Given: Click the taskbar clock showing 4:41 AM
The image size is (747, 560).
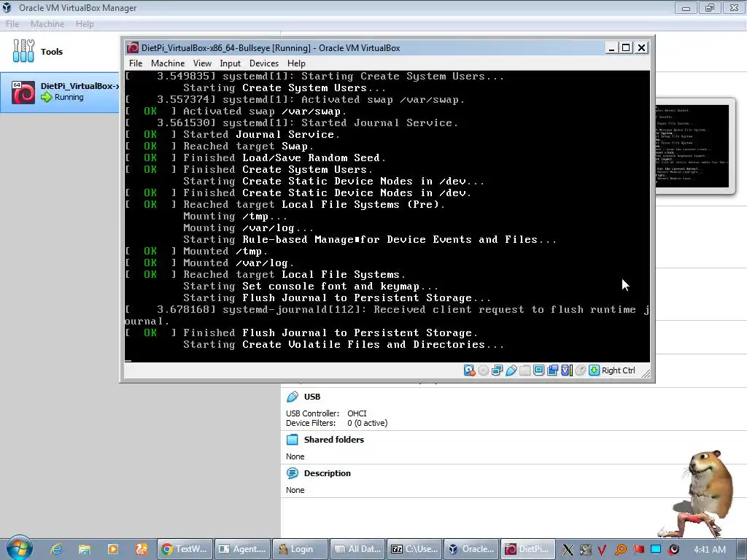Looking at the screenshot, I should [710, 550].
